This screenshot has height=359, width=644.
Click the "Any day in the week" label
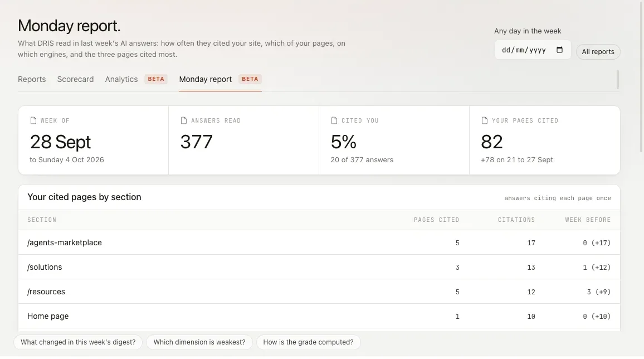528,31
